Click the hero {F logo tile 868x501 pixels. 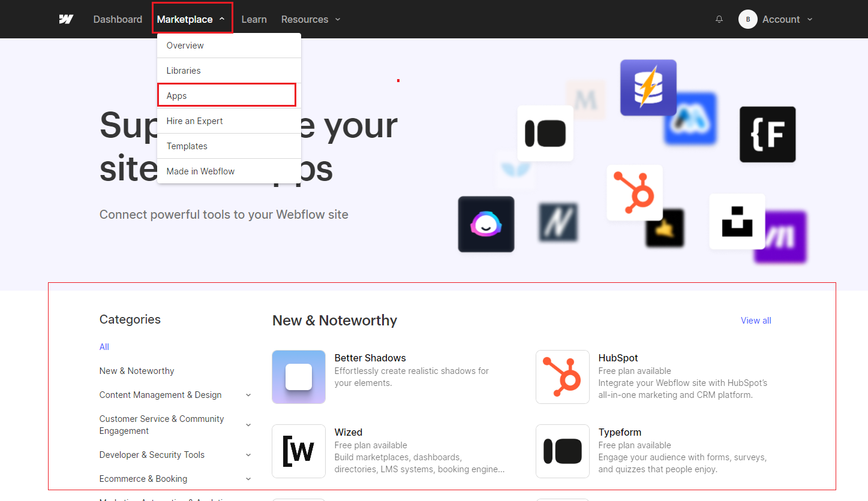(x=768, y=134)
